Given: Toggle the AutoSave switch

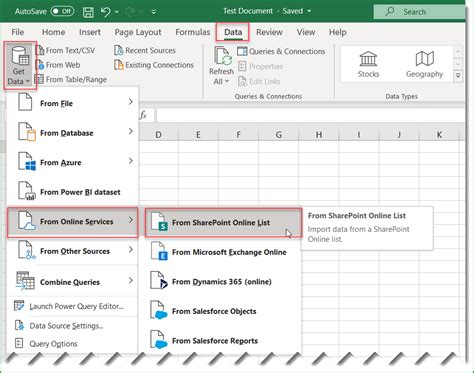Looking at the screenshot, I should point(62,11).
